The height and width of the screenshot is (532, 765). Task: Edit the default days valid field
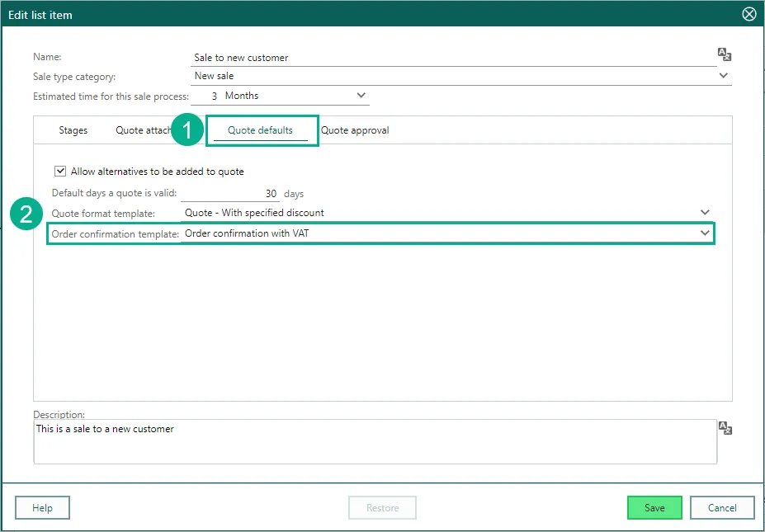(229, 194)
